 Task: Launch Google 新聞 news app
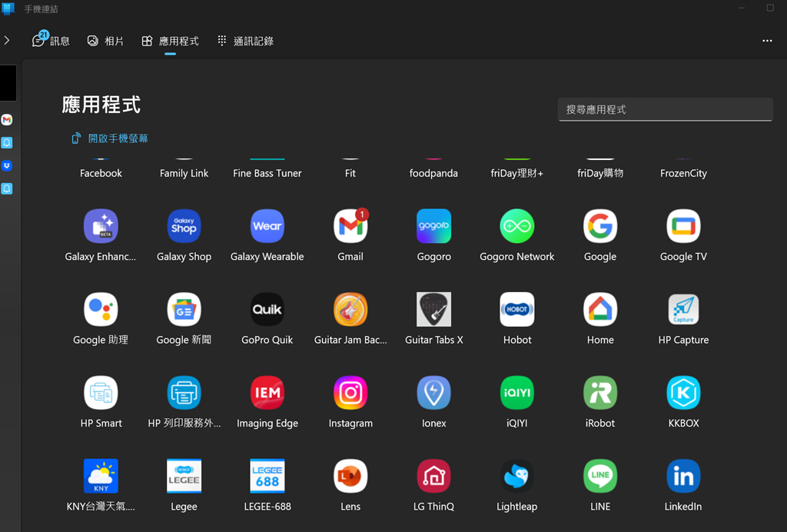(184, 310)
